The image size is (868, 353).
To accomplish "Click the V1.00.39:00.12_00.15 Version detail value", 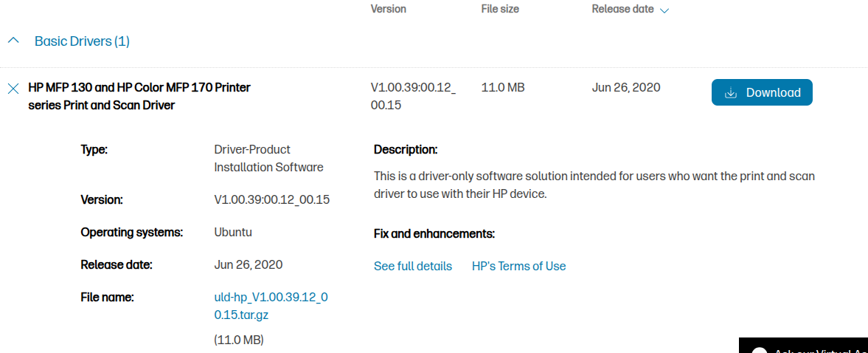I will [272, 199].
